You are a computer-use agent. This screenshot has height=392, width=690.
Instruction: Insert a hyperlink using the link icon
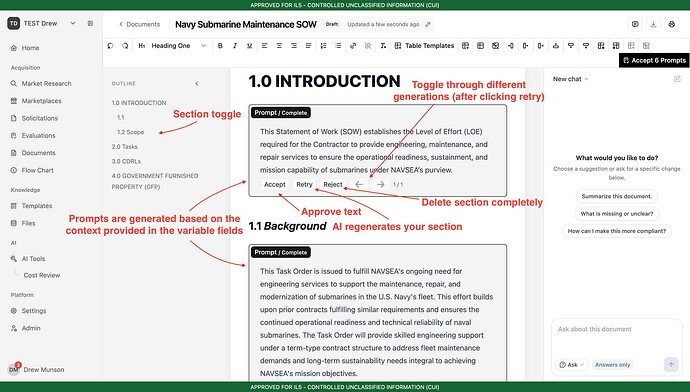click(353, 46)
